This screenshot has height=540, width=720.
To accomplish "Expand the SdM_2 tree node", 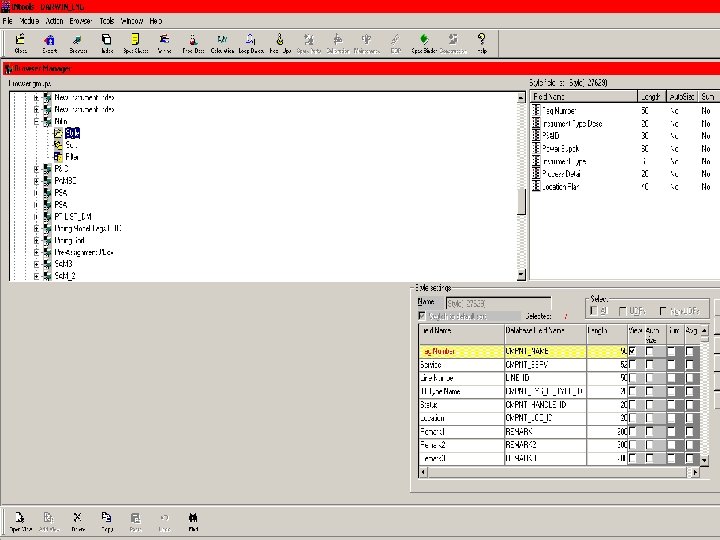I will coord(36,276).
